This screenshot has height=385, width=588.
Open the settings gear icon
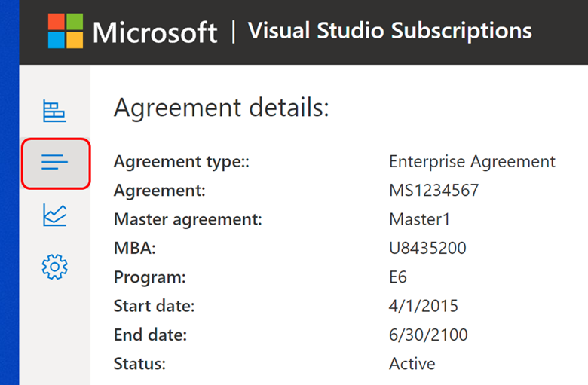tap(54, 267)
